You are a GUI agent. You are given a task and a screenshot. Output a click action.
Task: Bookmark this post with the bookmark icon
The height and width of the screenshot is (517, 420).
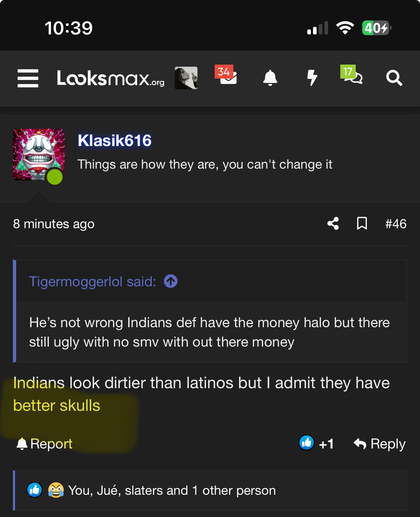[x=362, y=224]
